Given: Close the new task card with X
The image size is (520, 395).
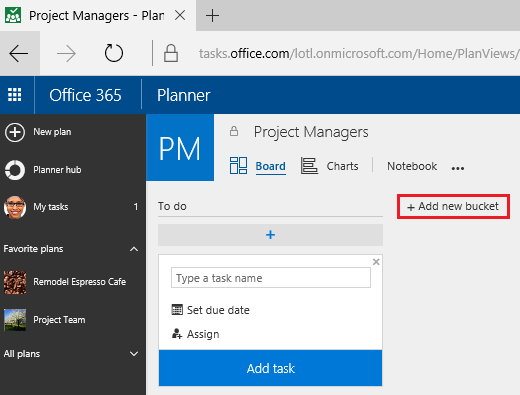Looking at the screenshot, I should coord(376,262).
